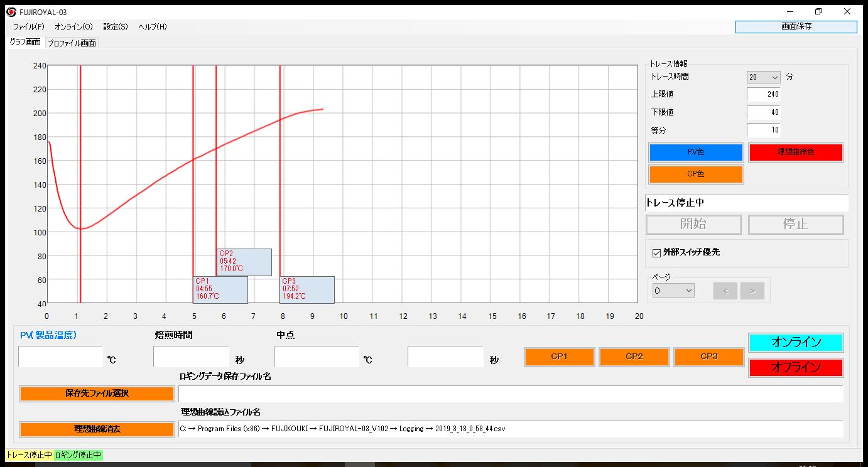Select the CP3 marker label on graph
Viewport: 868px width, 467px height.
pos(307,289)
